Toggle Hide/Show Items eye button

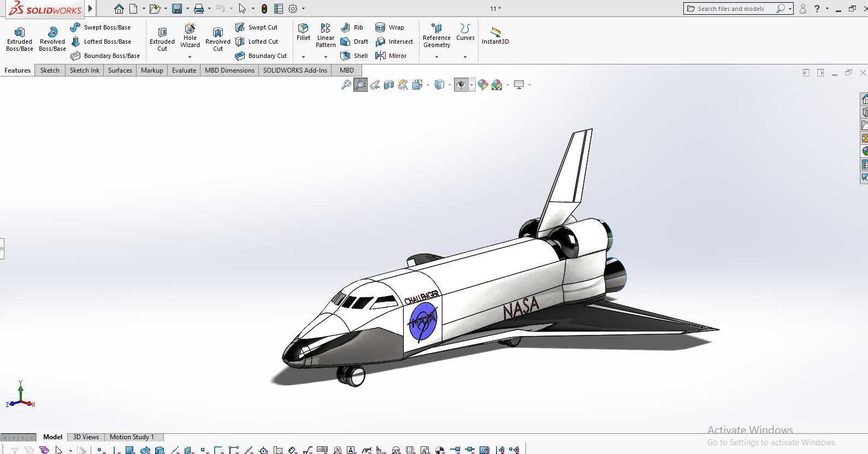coord(461,85)
